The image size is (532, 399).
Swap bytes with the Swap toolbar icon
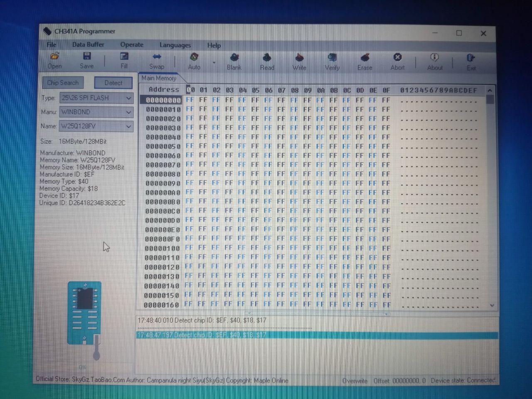tap(157, 61)
